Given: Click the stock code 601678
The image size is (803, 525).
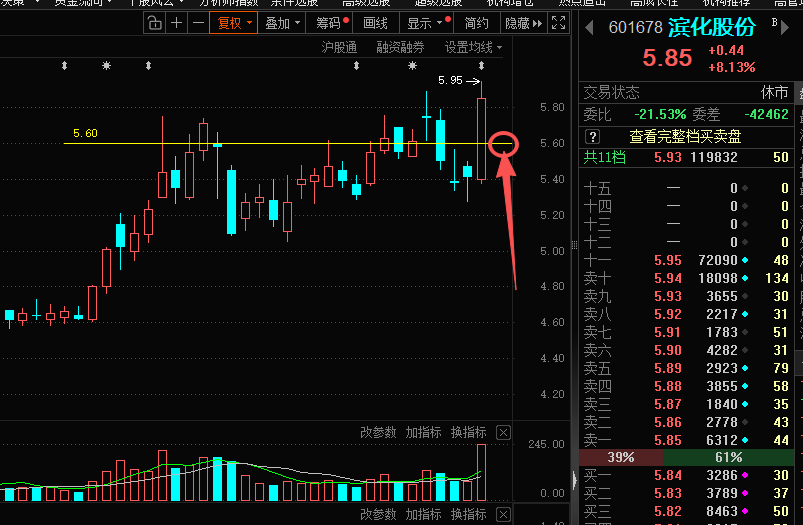Looking at the screenshot, I should click(636, 27).
